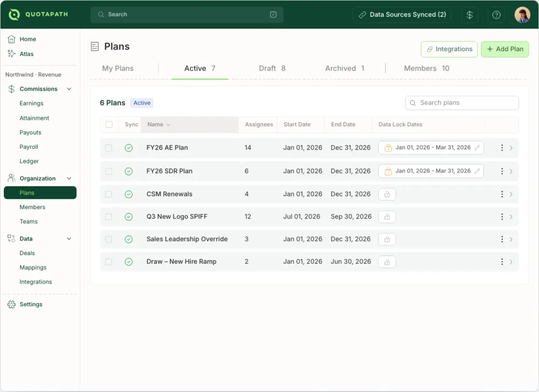The height and width of the screenshot is (392, 539).
Task: Click the Add Plan button
Action: 505,49
